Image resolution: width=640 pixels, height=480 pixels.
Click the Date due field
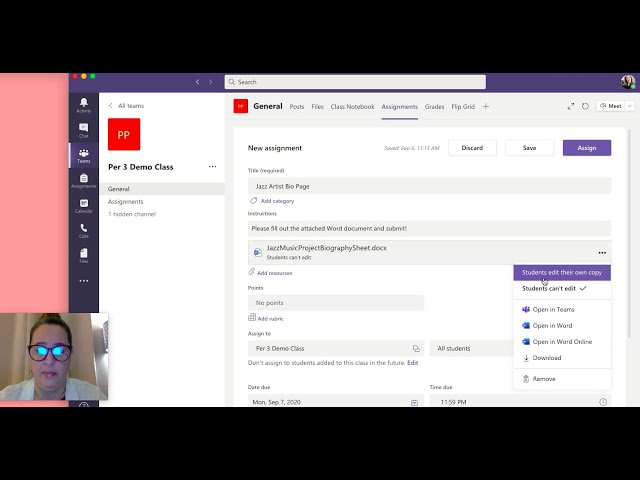336,401
